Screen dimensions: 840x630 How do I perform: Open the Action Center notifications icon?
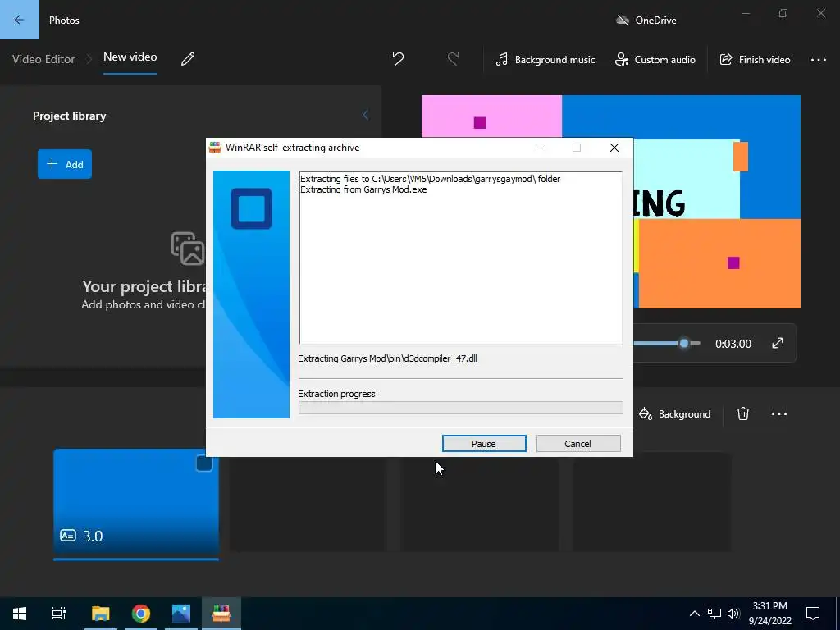pyautogui.click(x=813, y=614)
